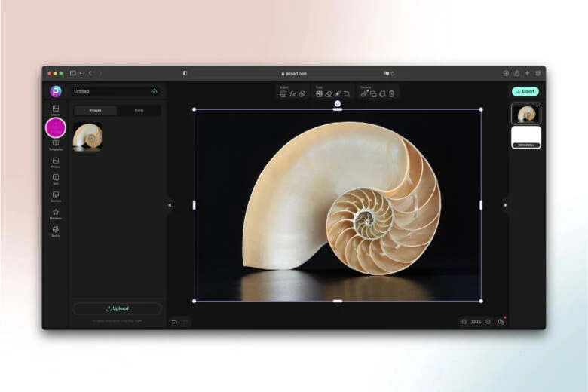Collapse the left panel with arrow handle
588x392 pixels.
coord(170,204)
